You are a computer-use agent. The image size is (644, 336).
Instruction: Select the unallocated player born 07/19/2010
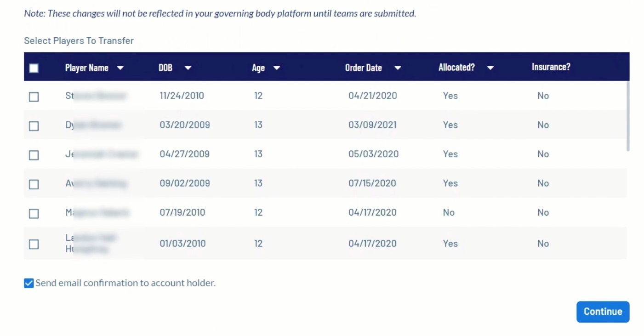[34, 213]
